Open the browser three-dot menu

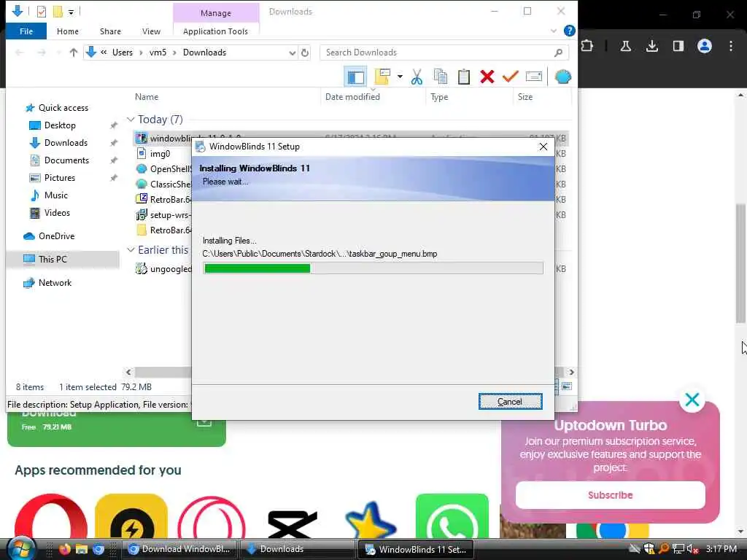(x=731, y=46)
